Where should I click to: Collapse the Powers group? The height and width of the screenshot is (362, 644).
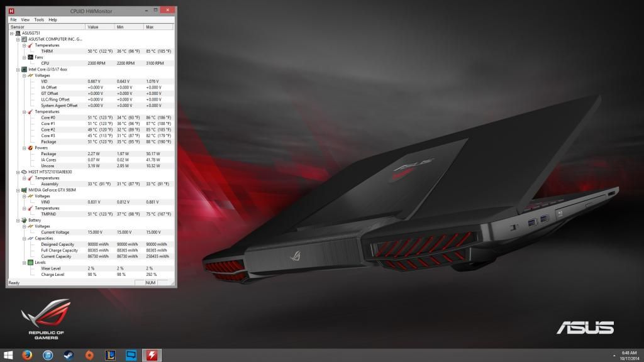pos(25,148)
